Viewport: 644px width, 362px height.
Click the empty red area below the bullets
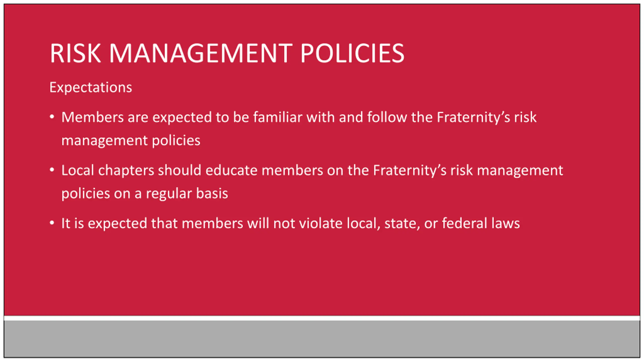(x=322, y=271)
